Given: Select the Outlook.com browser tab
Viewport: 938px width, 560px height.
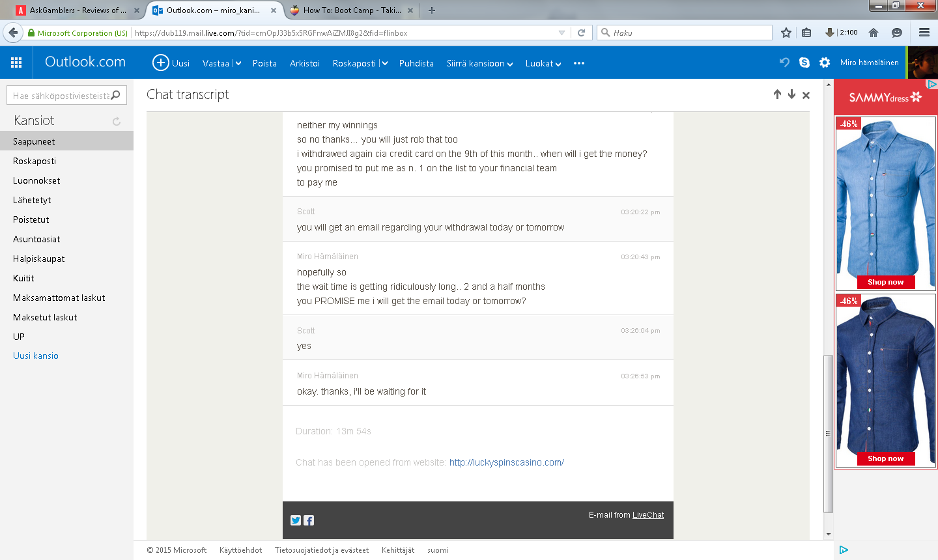Looking at the screenshot, I should [x=215, y=10].
